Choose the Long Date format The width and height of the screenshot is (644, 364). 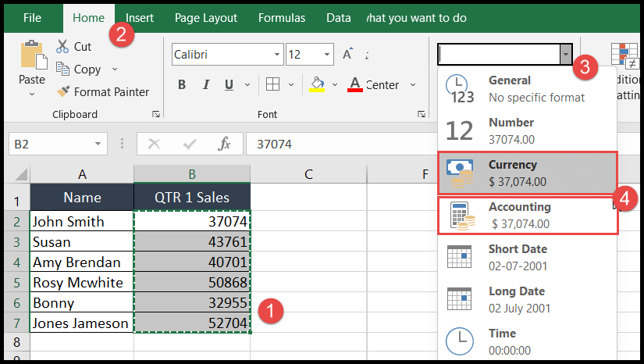click(528, 299)
